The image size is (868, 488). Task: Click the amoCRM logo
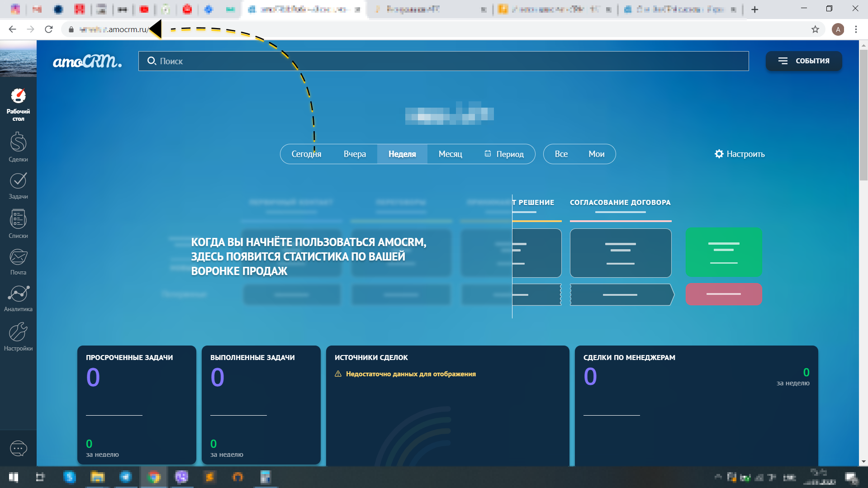(x=87, y=61)
